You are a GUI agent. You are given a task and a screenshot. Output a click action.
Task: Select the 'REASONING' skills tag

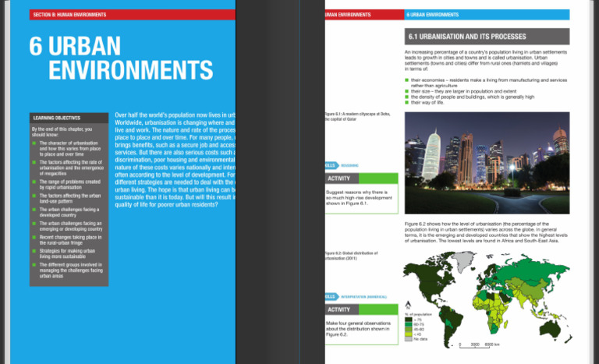point(349,165)
